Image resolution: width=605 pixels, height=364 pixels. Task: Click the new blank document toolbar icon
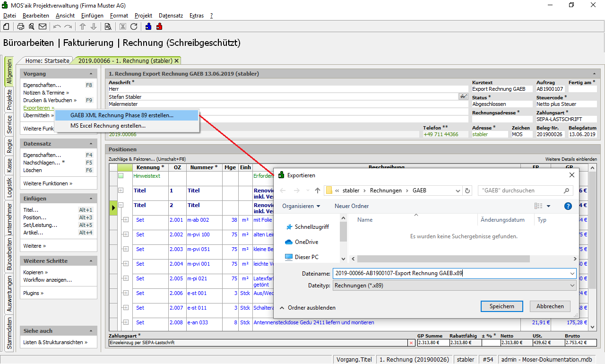click(x=6, y=26)
